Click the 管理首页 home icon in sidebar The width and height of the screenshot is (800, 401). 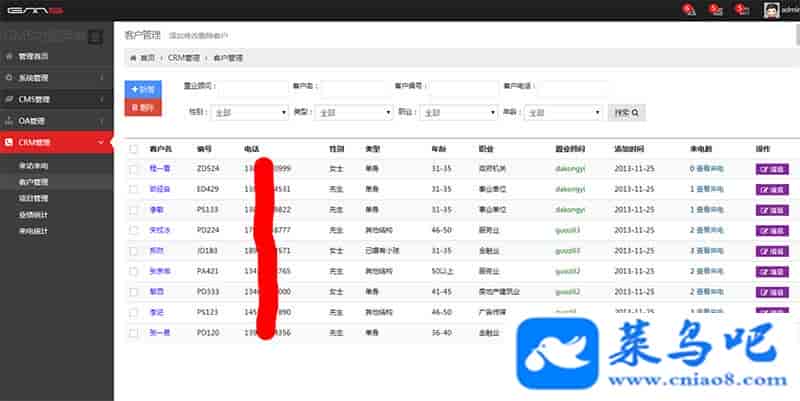9,56
